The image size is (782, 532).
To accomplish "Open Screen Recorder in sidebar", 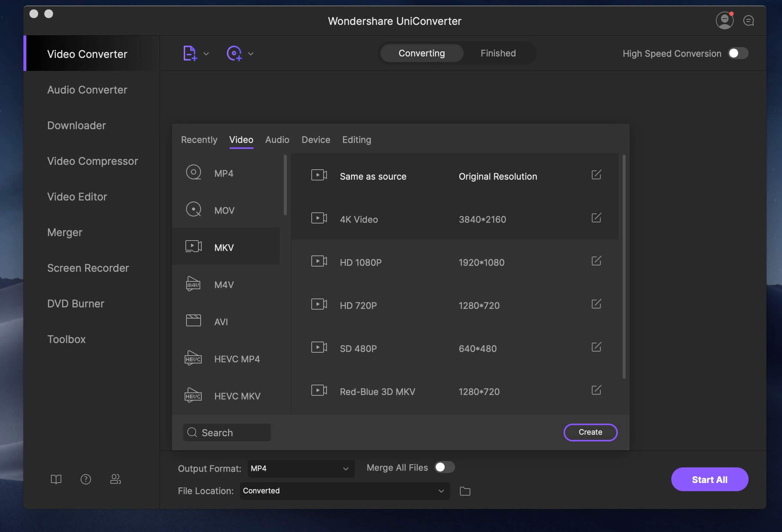I will 88,268.
